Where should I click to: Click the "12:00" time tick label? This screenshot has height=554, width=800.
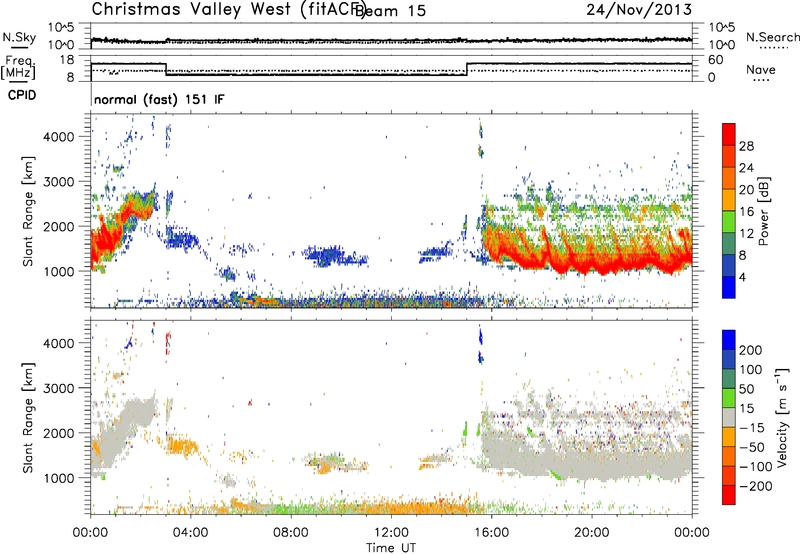coord(391,533)
